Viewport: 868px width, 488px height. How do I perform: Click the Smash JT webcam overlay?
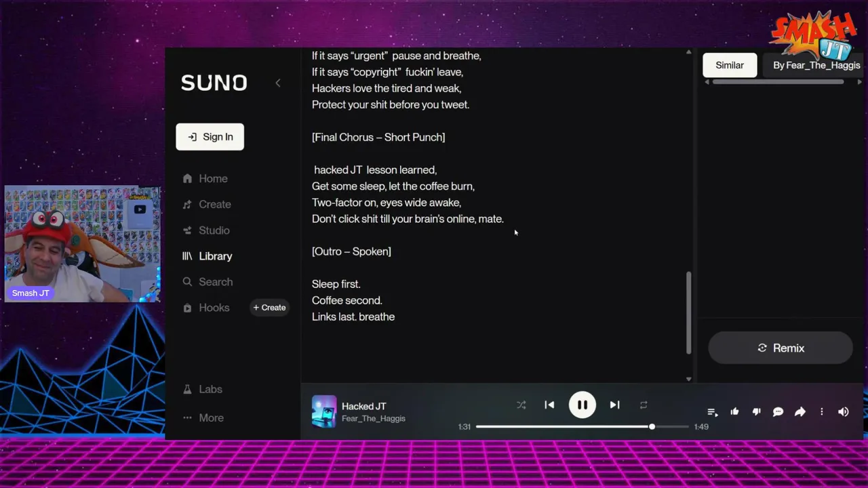tap(83, 244)
